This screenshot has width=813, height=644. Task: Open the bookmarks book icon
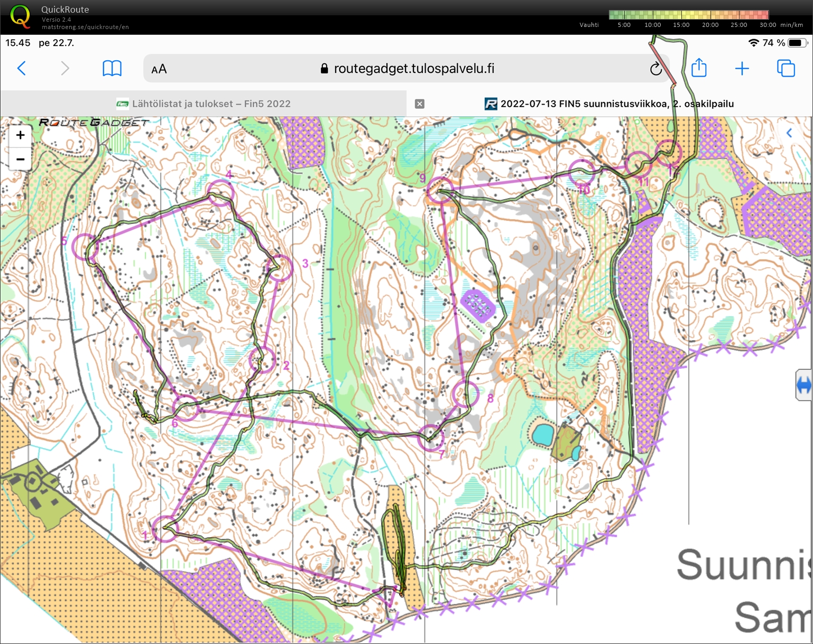pos(112,68)
